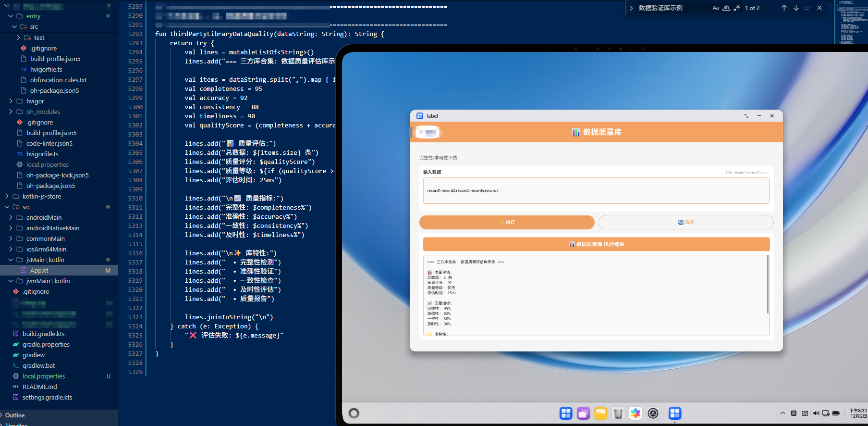The height and width of the screenshot is (426, 868).
Task: Click the gradle elephant icon next to gradlew
Action: (16, 355)
